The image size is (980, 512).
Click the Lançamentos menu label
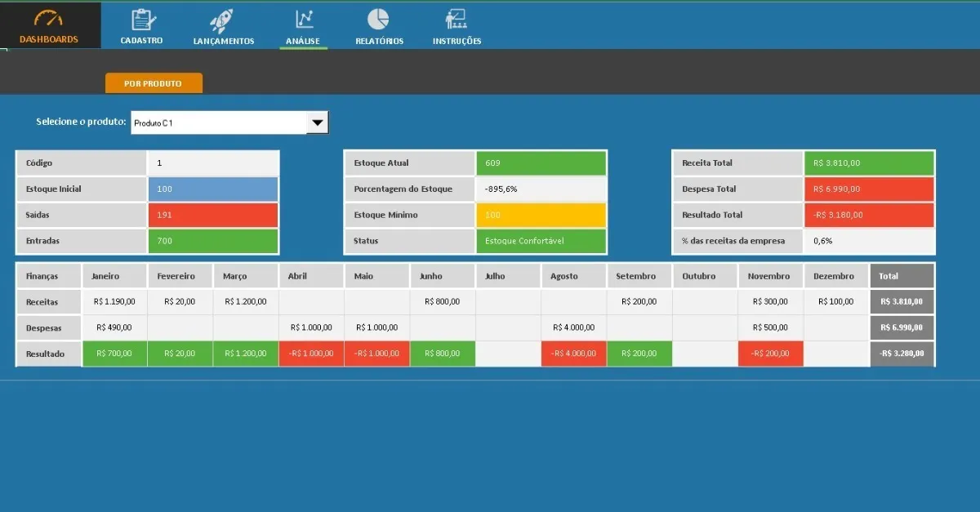[x=224, y=41]
